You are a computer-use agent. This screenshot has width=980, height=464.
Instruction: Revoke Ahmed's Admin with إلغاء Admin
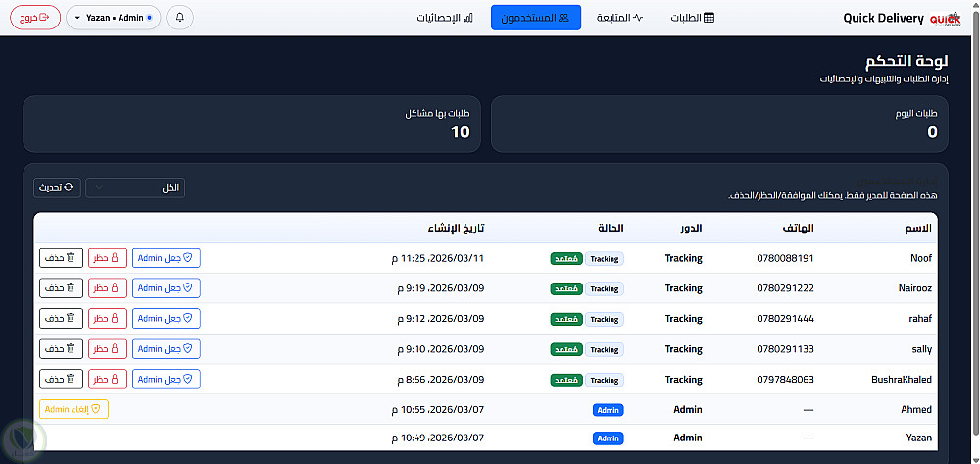pyautogui.click(x=73, y=410)
